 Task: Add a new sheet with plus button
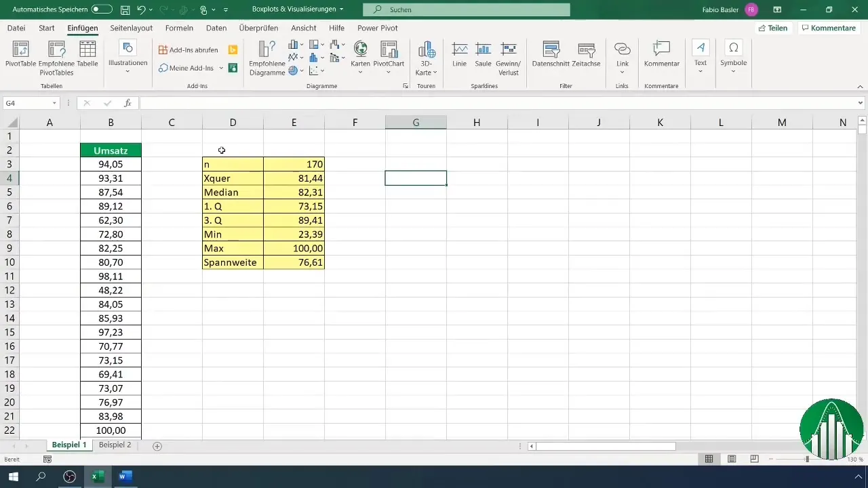157,446
